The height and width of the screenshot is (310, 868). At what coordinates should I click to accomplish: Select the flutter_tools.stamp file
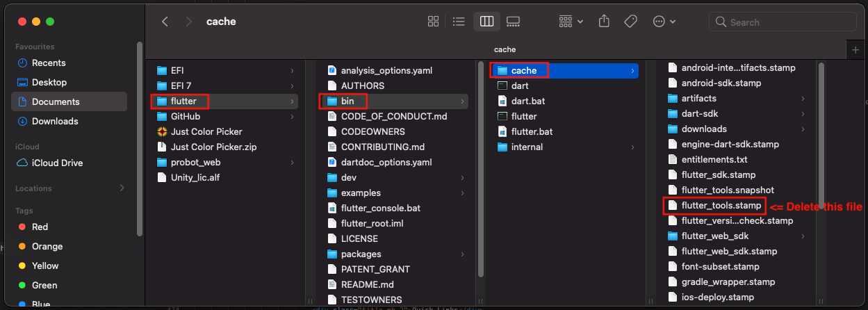click(721, 205)
